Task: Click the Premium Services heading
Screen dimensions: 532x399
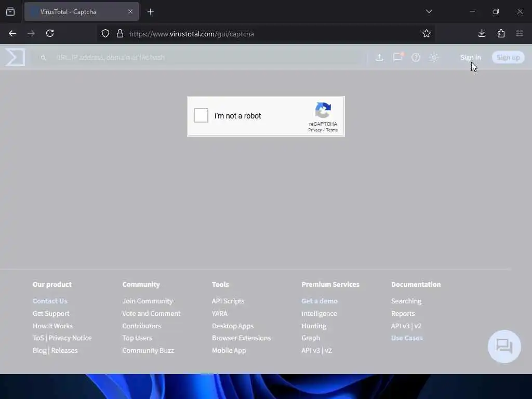Action: [330, 284]
